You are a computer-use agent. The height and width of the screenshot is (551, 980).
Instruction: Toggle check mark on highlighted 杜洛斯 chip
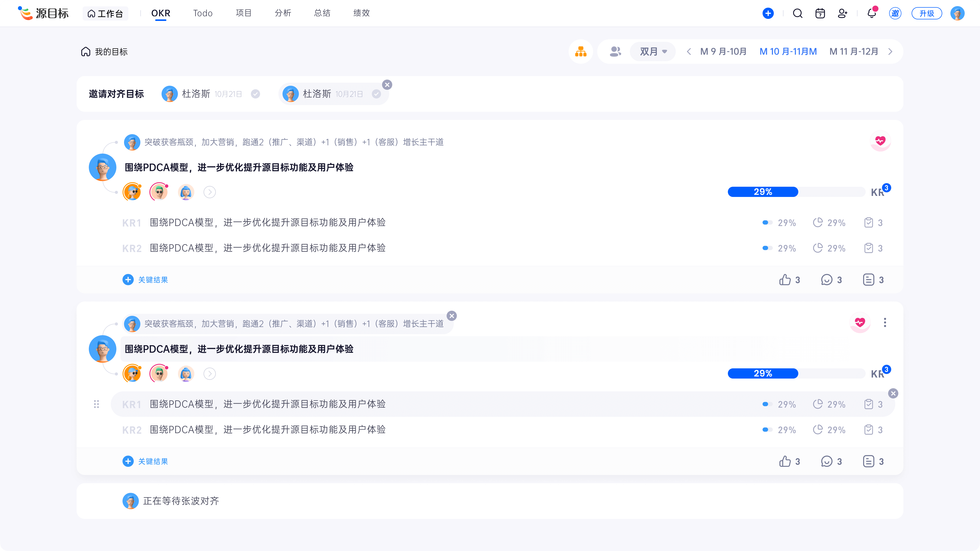click(376, 94)
